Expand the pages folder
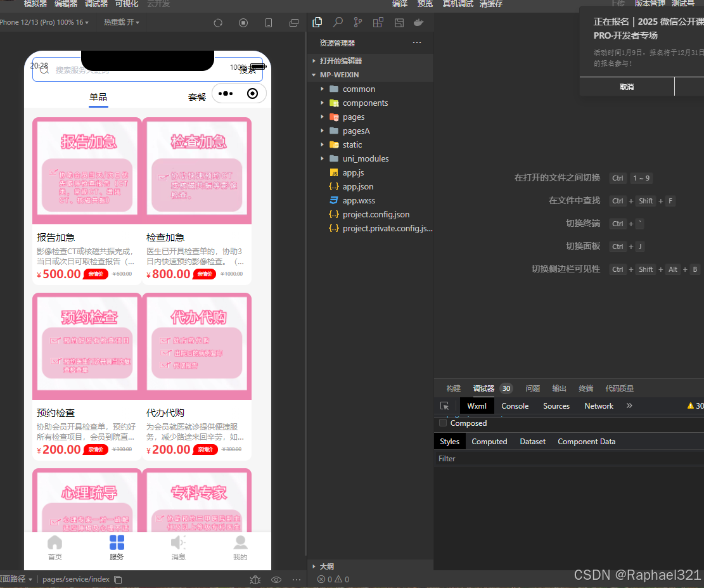This screenshot has height=588, width=704. click(371, 117)
